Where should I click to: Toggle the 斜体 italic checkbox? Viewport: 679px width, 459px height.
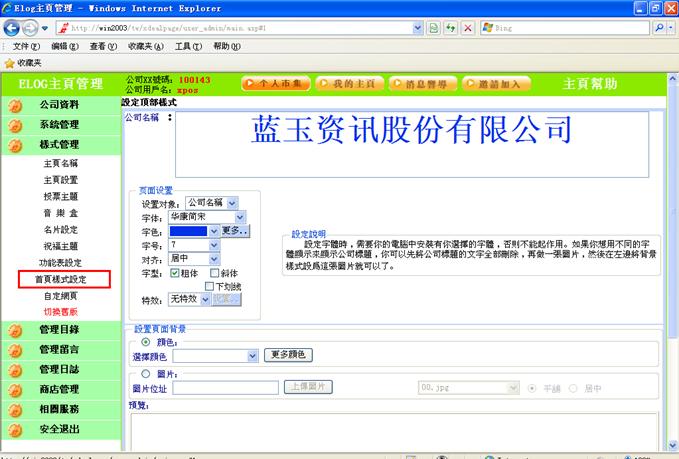click(x=215, y=272)
